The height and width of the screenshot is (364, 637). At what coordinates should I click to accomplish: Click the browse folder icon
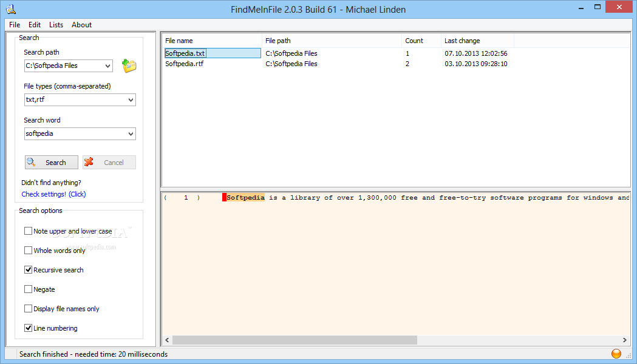[129, 66]
